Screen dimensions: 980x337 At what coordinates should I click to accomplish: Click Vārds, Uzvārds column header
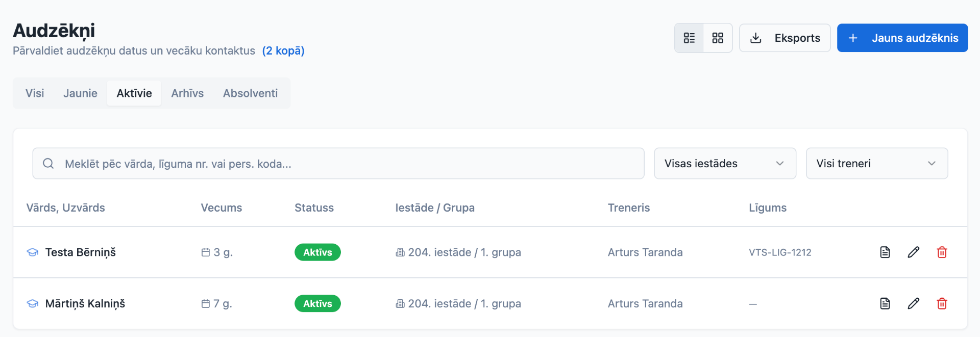tap(66, 208)
